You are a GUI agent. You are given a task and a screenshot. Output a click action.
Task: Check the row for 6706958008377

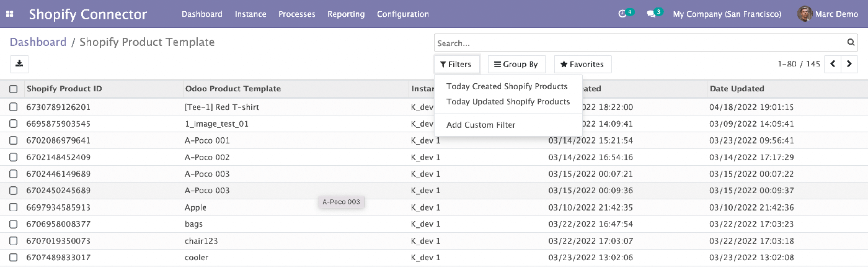(14, 224)
